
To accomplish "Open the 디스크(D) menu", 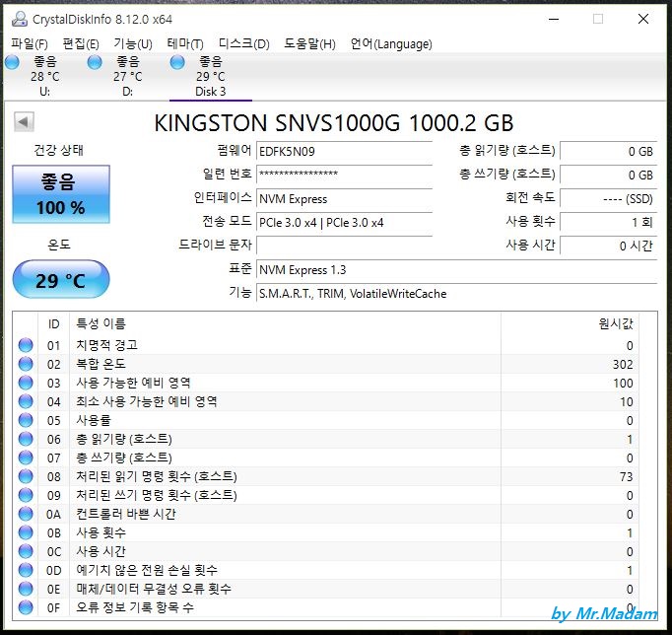I will pos(243,43).
